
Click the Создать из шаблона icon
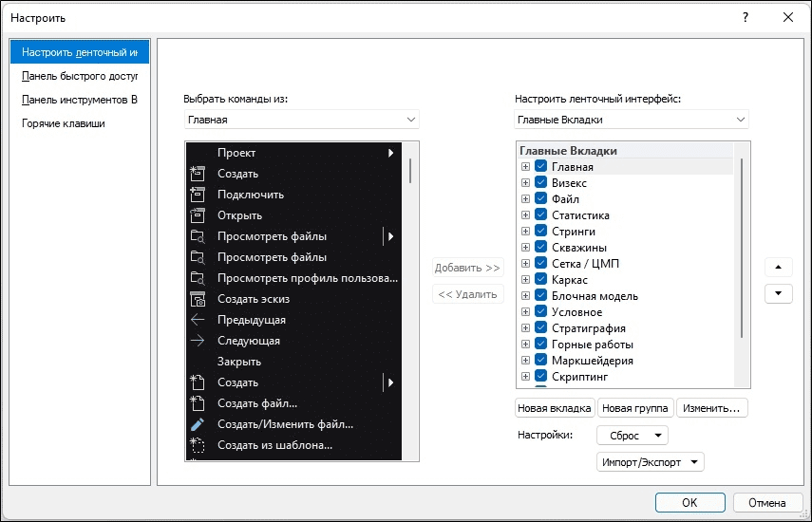click(198, 445)
